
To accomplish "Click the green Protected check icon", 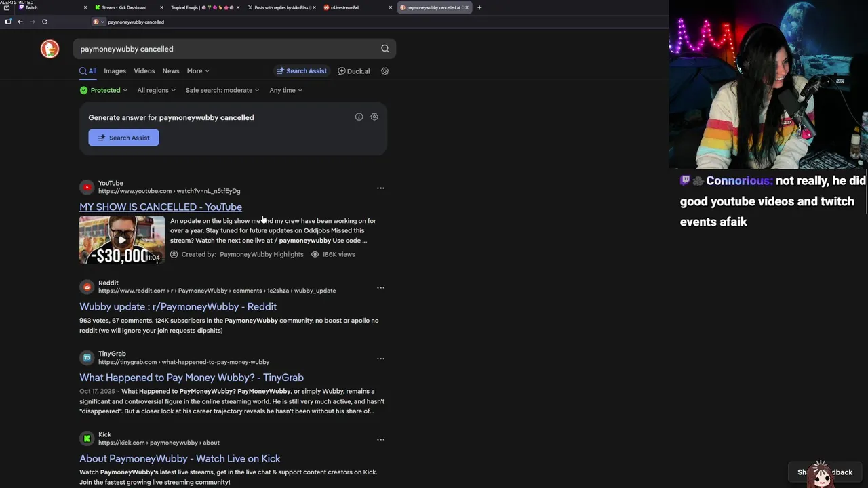I will [x=83, y=90].
